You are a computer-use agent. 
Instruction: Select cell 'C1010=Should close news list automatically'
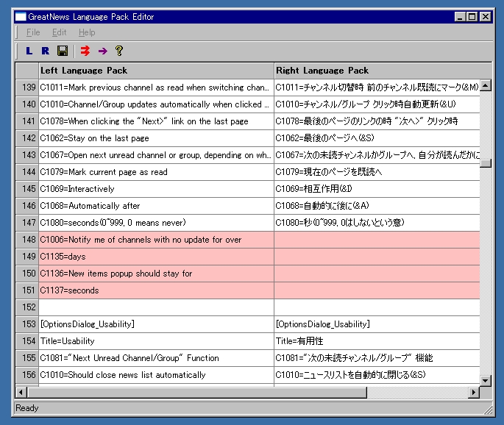click(156, 375)
